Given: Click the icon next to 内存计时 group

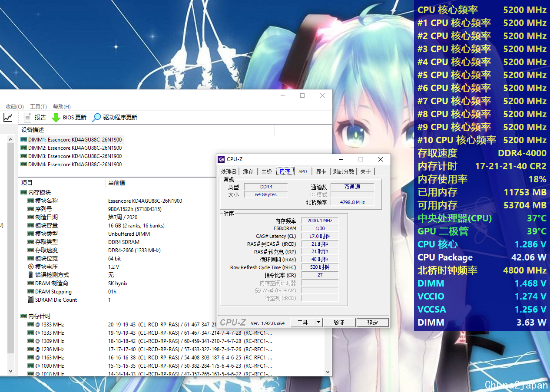Looking at the screenshot, I should coord(23,316).
